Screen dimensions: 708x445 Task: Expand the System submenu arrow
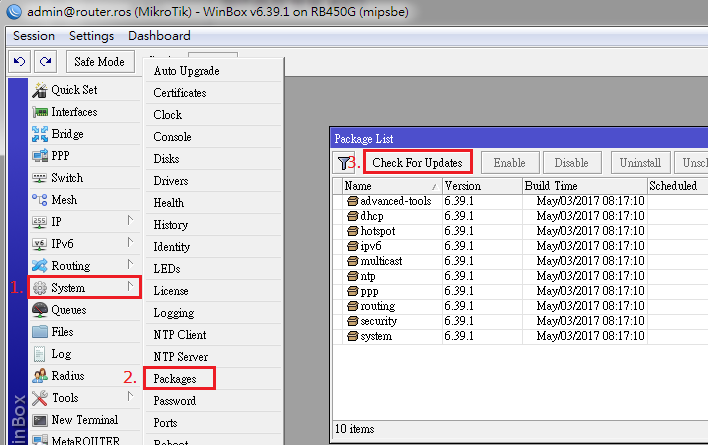coord(130,286)
